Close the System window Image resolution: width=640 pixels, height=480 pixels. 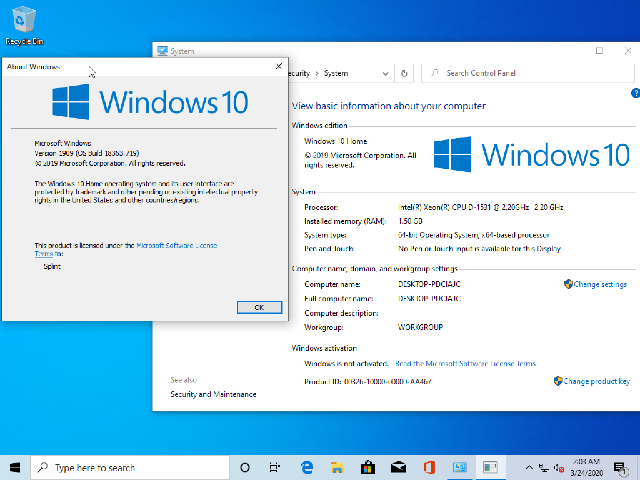pos(628,51)
